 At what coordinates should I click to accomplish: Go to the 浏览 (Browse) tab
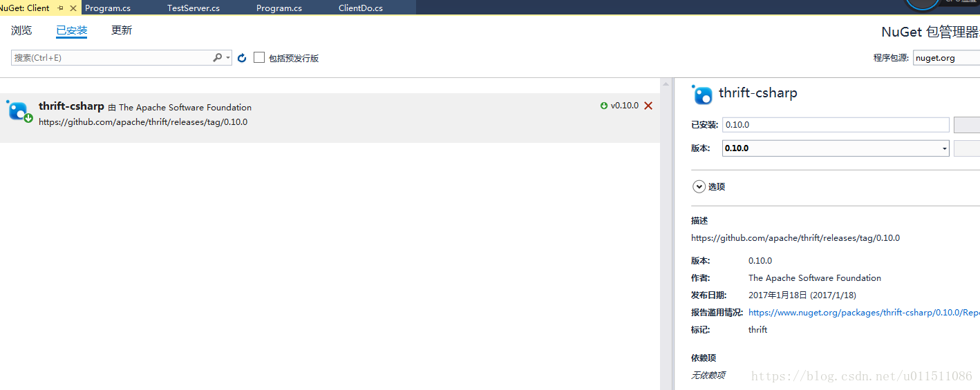(x=21, y=30)
